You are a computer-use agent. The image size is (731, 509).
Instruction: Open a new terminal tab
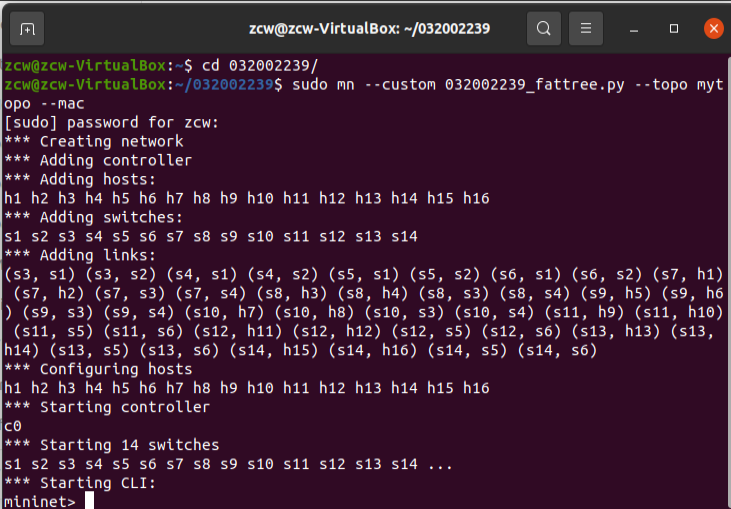pos(28,28)
